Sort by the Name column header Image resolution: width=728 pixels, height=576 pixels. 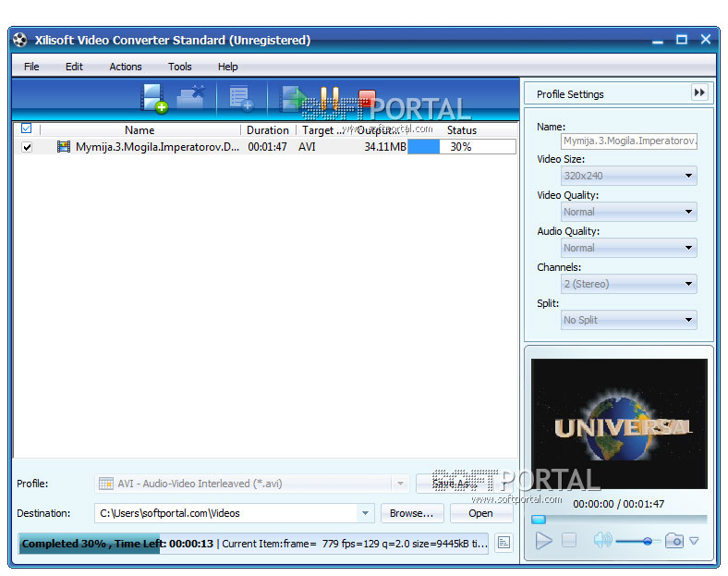[140, 130]
